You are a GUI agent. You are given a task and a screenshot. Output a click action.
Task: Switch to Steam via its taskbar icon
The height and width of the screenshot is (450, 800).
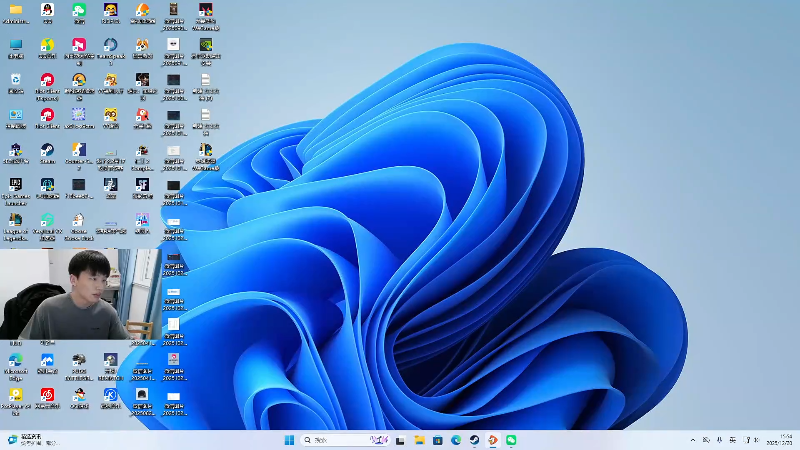coord(475,440)
